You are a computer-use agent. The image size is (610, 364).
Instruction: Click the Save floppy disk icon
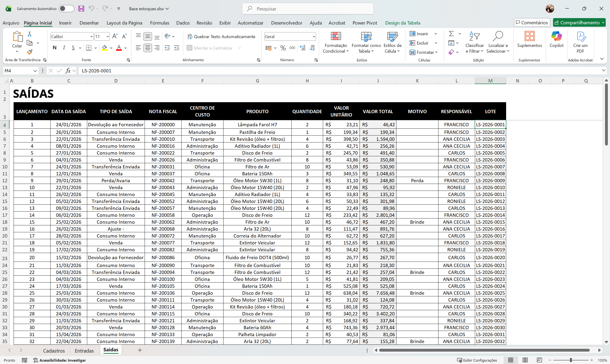click(x=81, y=9)
